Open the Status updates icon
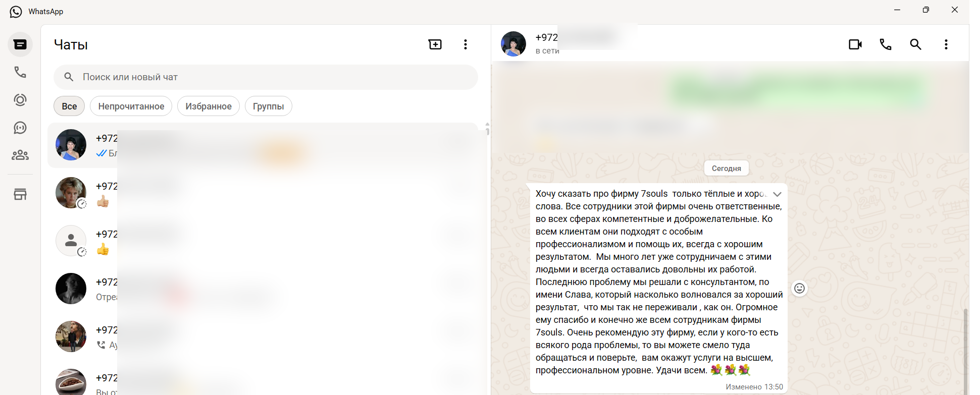980x395 pixels. pyautogui.click(x=20, y=100)
